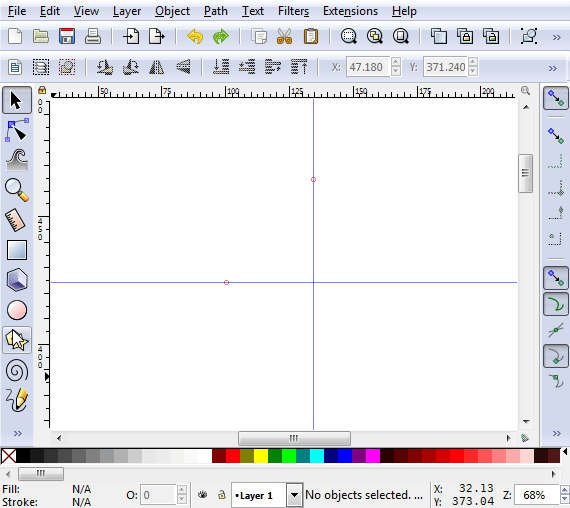Open the Layer 1 dropdown
Screen dimensions: 570x508
click(x=294, y=495)
